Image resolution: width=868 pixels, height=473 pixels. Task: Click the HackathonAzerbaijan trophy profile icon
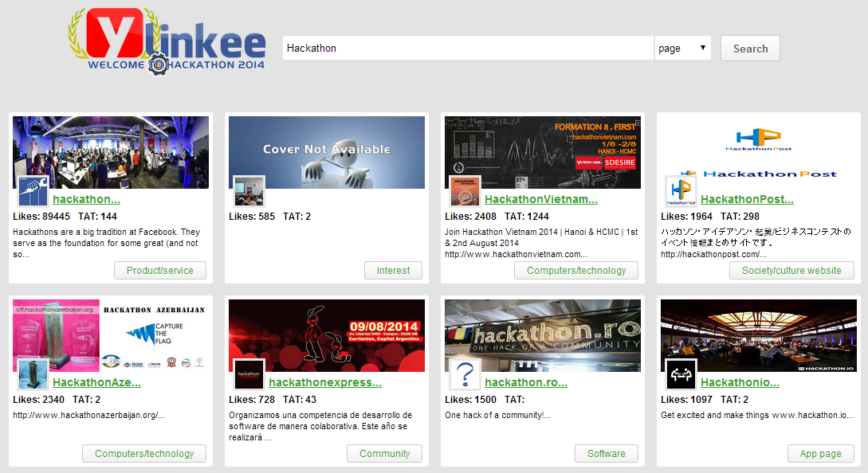click(33, 374)
